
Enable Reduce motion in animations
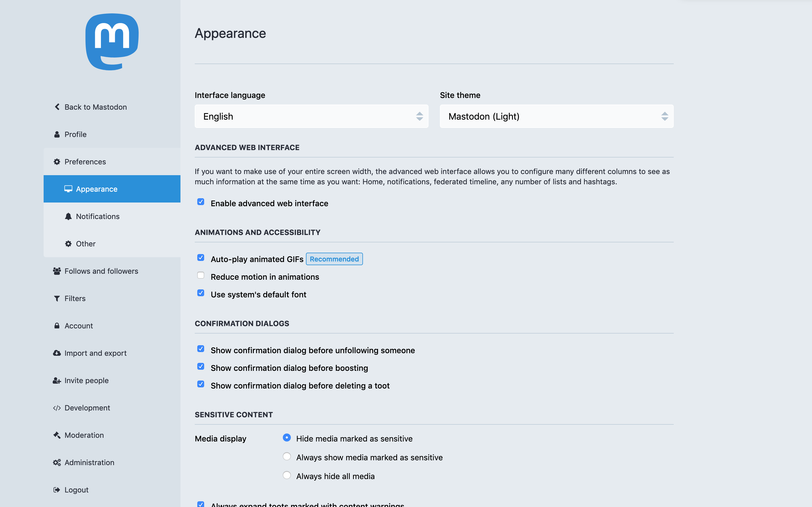(x=200, y=276)
